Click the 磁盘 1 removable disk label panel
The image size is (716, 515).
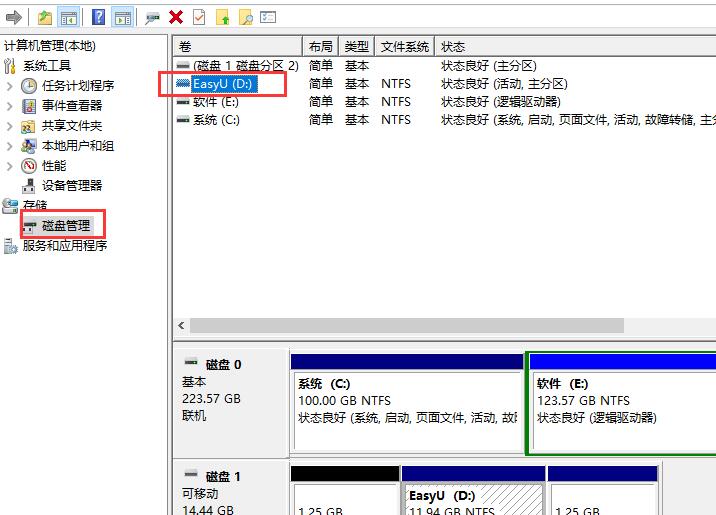(x=231, y=489)
